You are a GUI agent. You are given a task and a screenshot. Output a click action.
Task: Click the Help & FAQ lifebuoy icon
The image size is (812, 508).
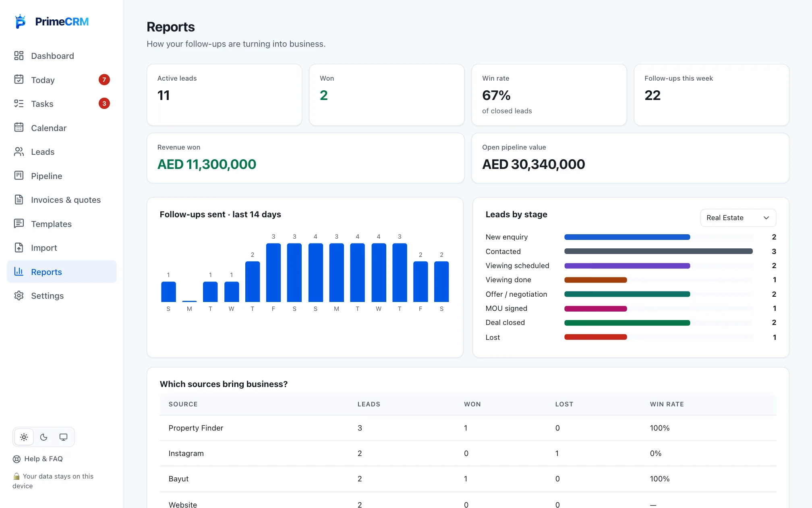17,459
